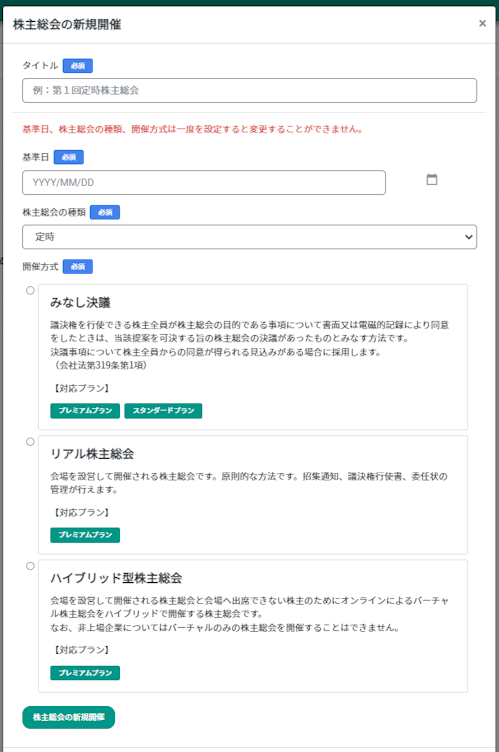Focus the タイトル input field
499x752 pixels.
[x=250, y=90]
